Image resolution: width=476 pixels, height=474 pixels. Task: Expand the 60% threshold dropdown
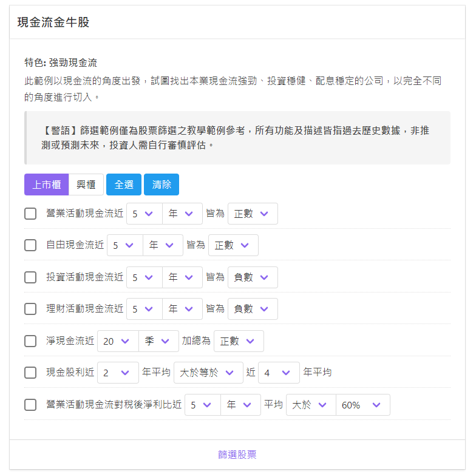click(363, 405)
